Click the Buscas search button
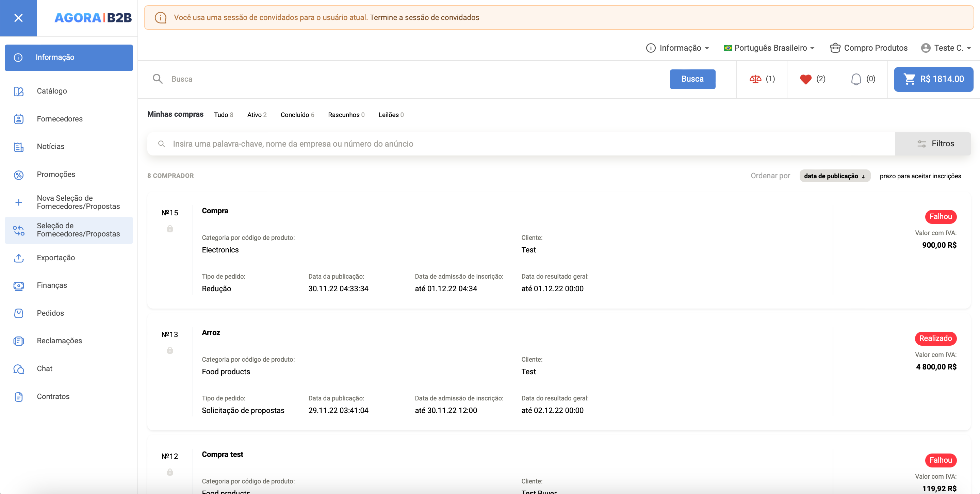Screen dimensions: 980x494 (692, 79)
